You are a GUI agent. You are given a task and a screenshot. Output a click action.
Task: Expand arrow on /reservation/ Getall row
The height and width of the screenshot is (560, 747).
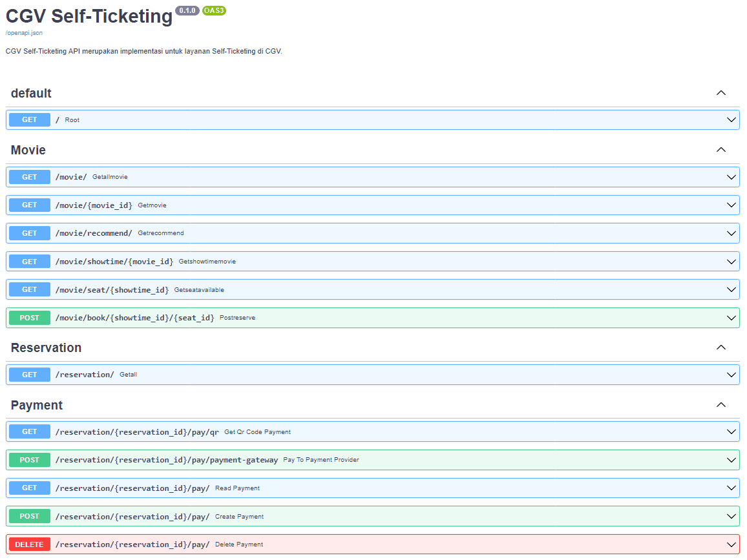(x=731, y=375)
